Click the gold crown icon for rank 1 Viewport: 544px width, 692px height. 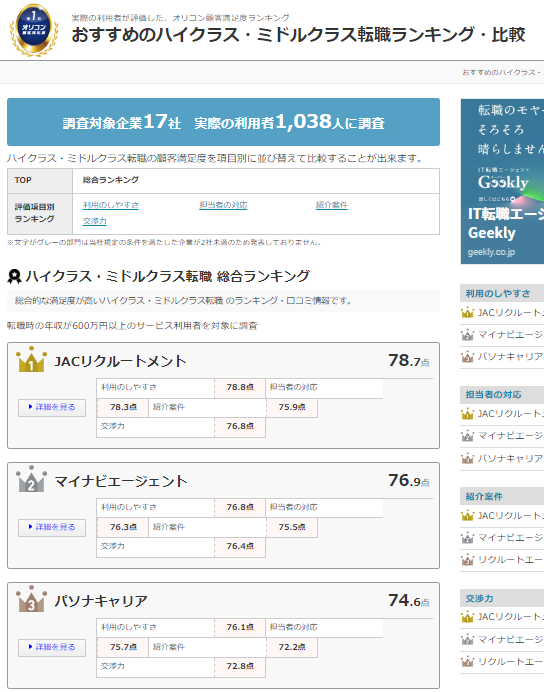(x=31, y=359)
